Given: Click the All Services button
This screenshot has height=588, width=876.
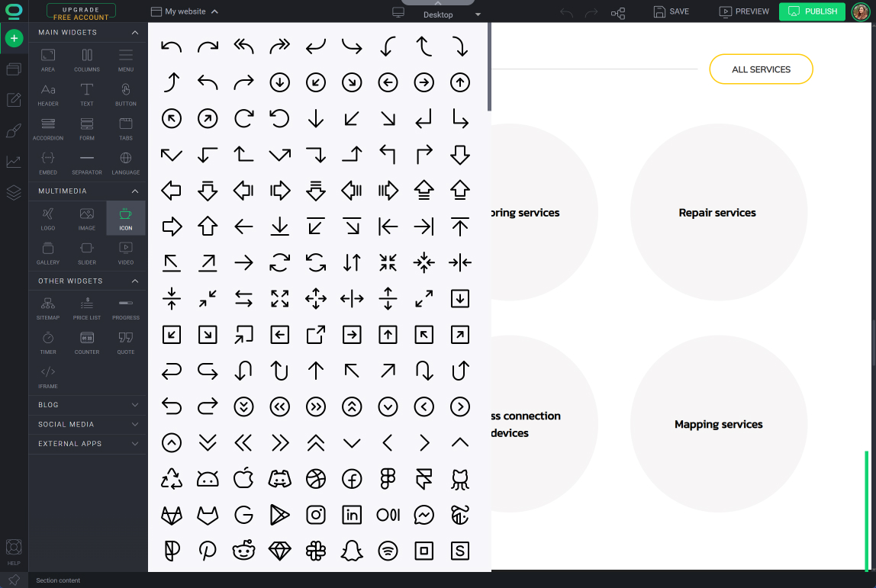Looking at the screenshot, I should point(761,69).
